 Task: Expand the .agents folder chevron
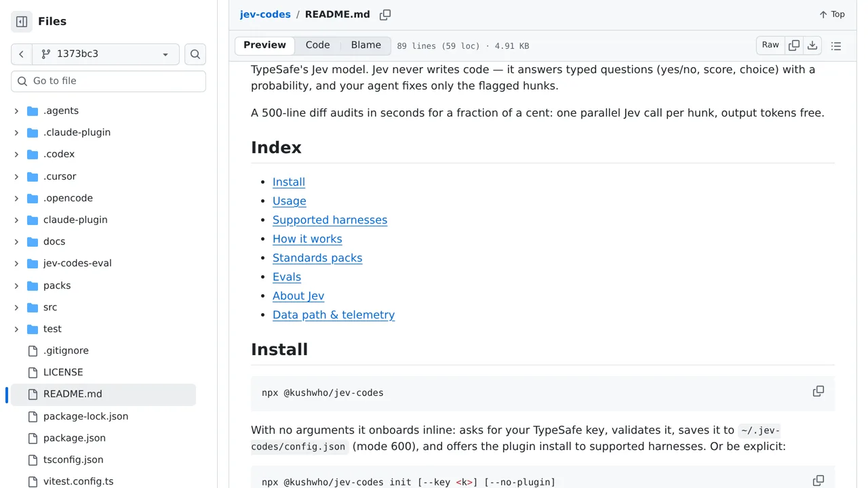pos(16,111)
